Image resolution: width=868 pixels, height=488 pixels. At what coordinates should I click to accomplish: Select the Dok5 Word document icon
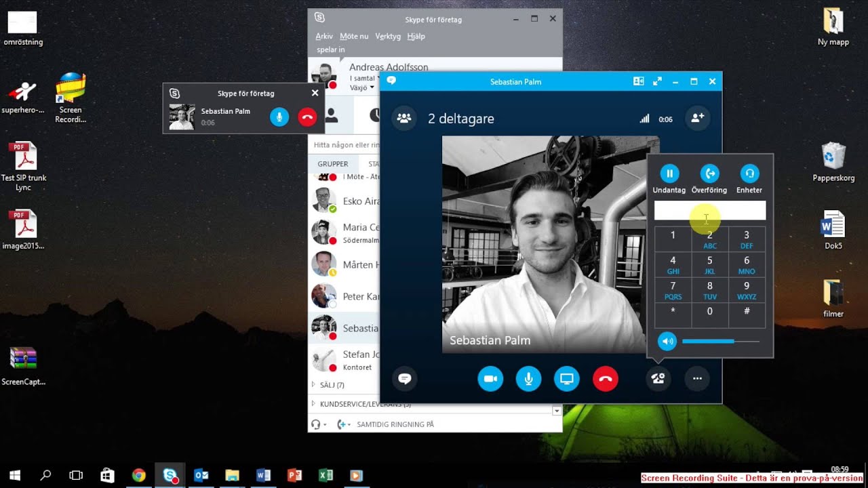833,230
